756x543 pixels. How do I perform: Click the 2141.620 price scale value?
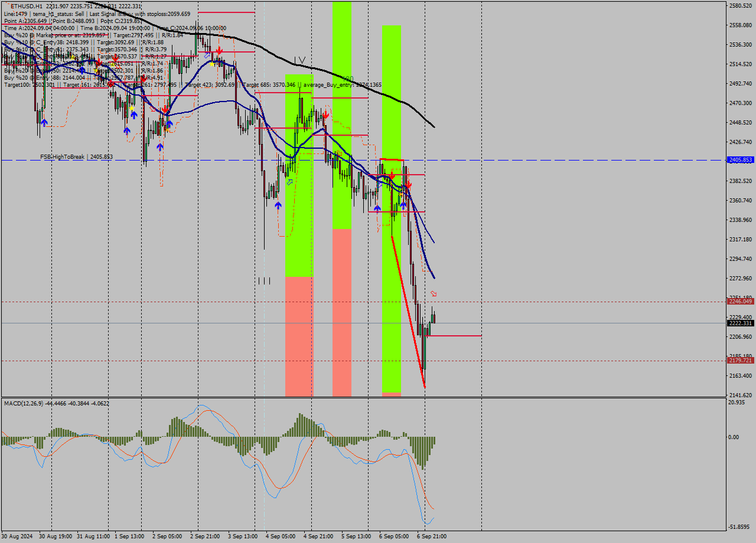pyautogui.click(x=741, y=395)
